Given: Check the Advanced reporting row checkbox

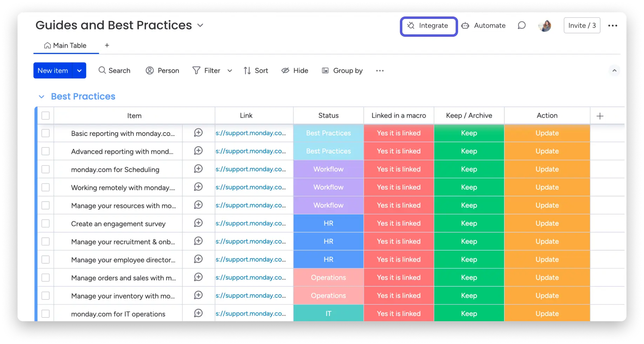Looking at the screenshot, I should 46,151.
